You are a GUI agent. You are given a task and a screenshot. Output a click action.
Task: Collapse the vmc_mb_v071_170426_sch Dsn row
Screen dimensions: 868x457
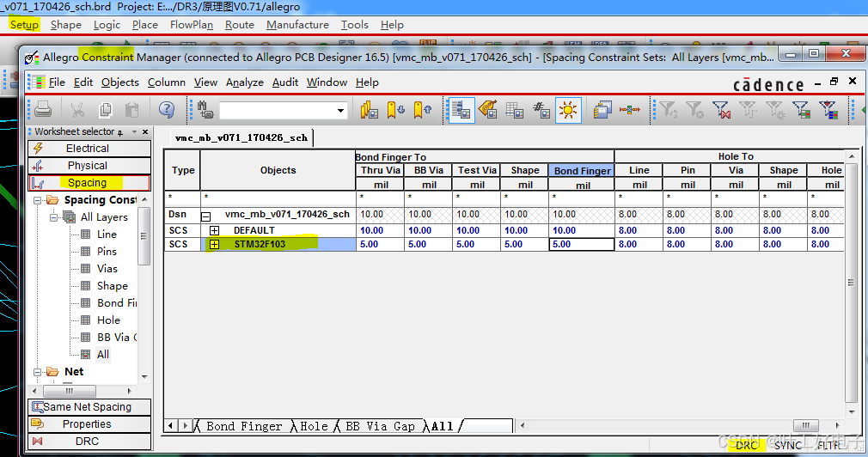click(206, 216)
